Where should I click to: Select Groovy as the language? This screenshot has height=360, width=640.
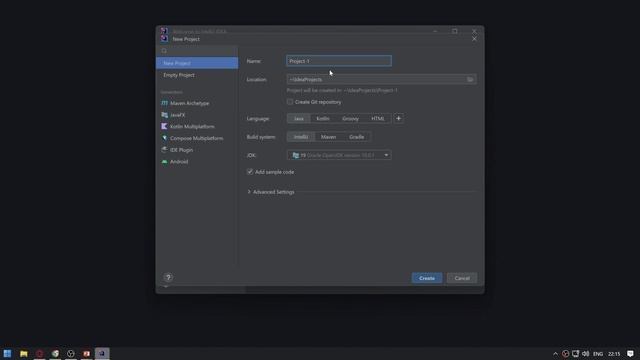tap(350, 118)
